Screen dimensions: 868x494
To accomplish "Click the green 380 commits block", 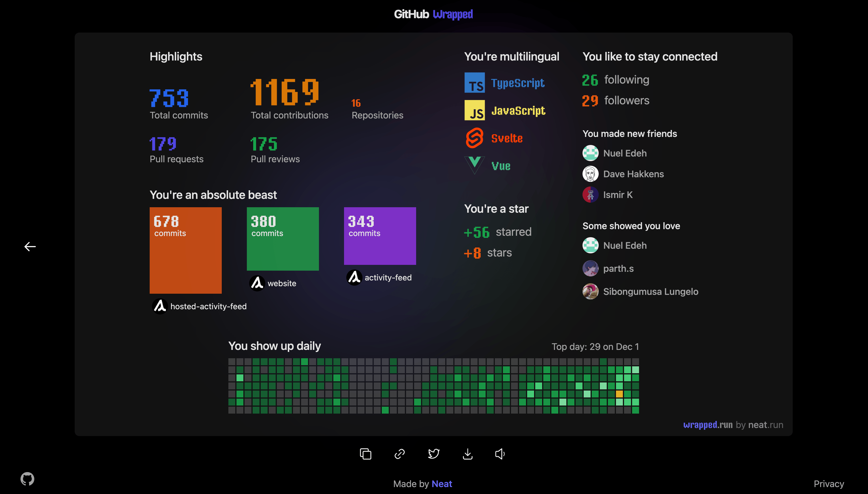I will (x=283, y=239).
